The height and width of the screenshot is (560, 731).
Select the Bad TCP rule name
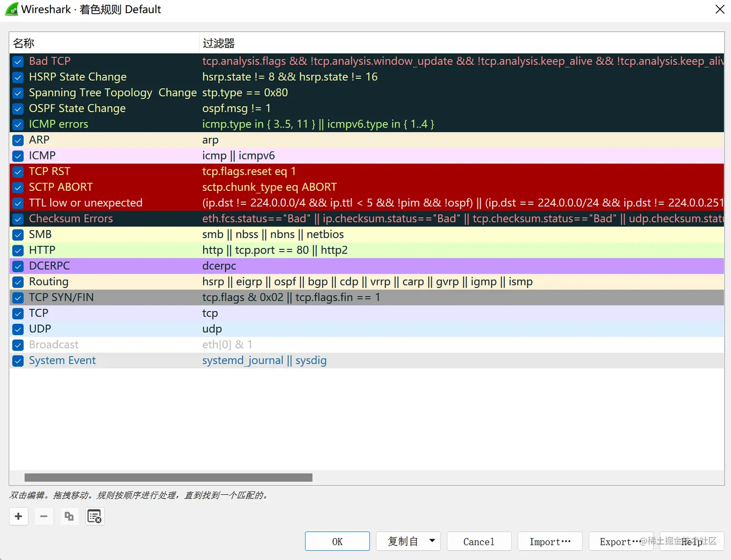50,61
